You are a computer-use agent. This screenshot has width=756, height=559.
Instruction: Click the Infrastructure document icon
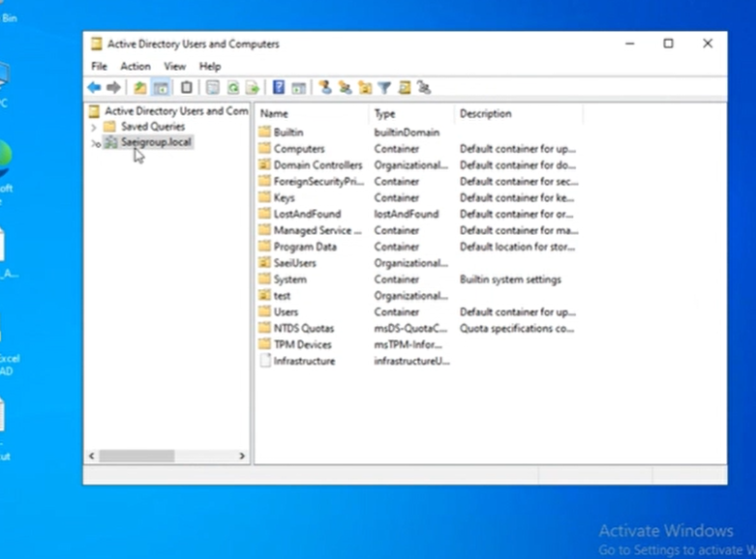[264, 361]
